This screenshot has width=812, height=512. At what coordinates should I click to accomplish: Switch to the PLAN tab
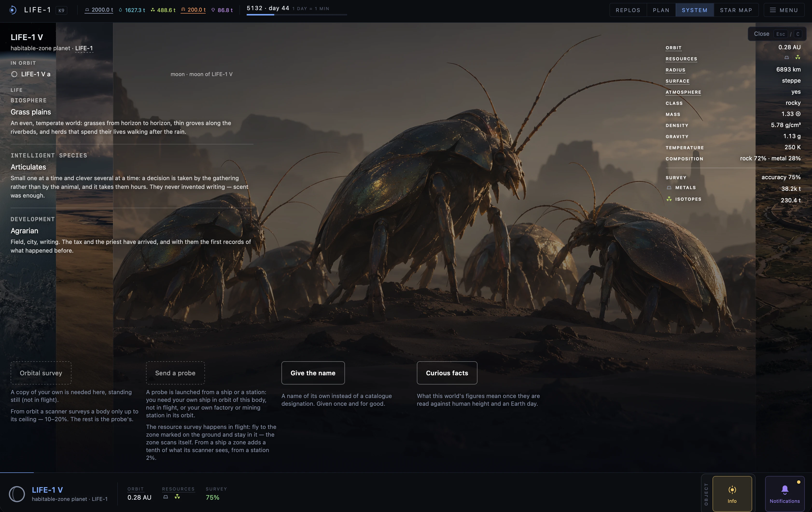click(x=661, y=10)
